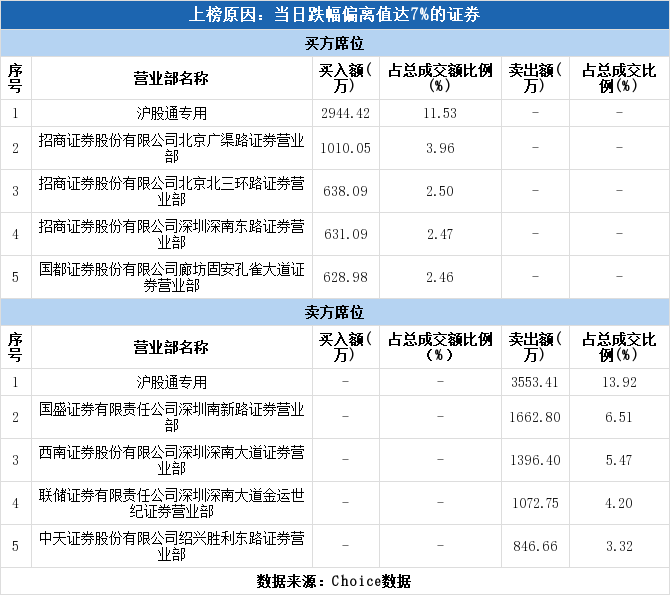Select 中天证券股份有限公司绍兴胜利东路证券营业部
Viewport: 670px width, 595px height.
coord(172,546)
